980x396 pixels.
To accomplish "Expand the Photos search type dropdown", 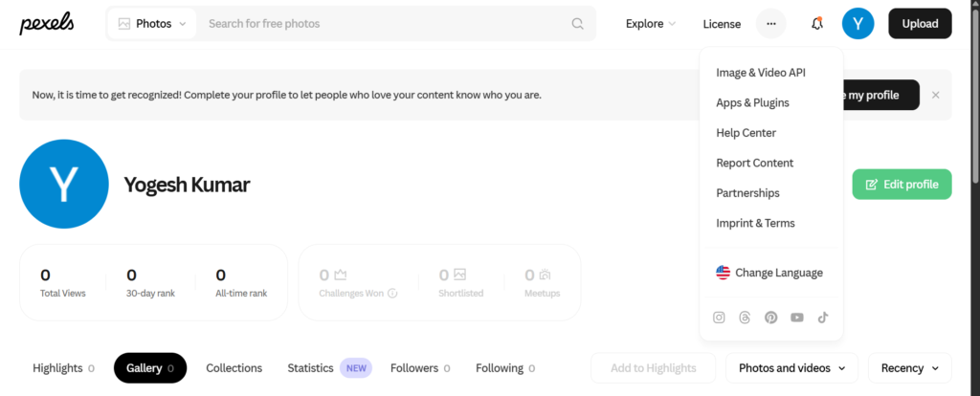I will click(152, 24).
